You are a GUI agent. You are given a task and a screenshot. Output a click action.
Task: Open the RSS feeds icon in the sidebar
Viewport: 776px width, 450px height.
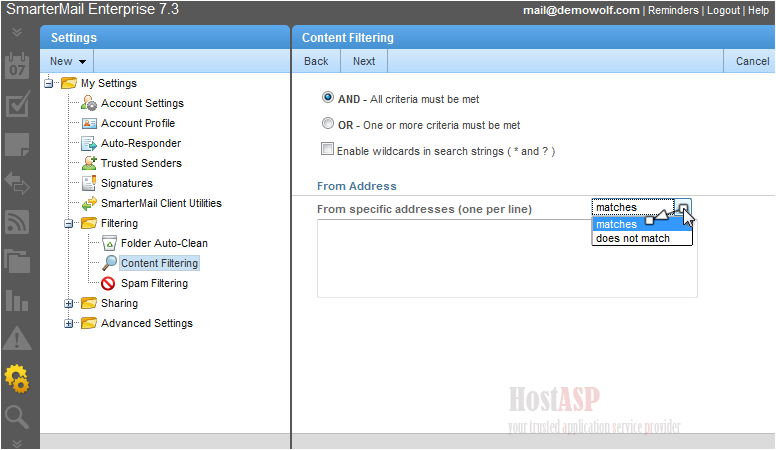pyautogui.click(x=17, y=221)
